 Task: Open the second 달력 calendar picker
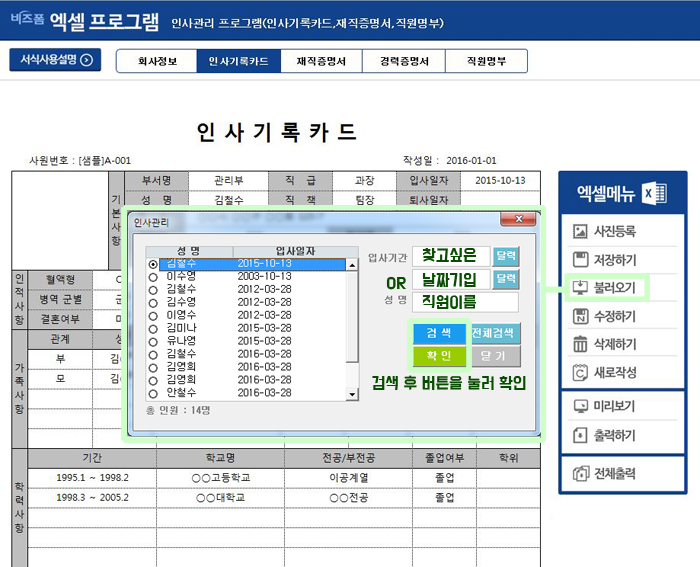[x=506, y=279]
